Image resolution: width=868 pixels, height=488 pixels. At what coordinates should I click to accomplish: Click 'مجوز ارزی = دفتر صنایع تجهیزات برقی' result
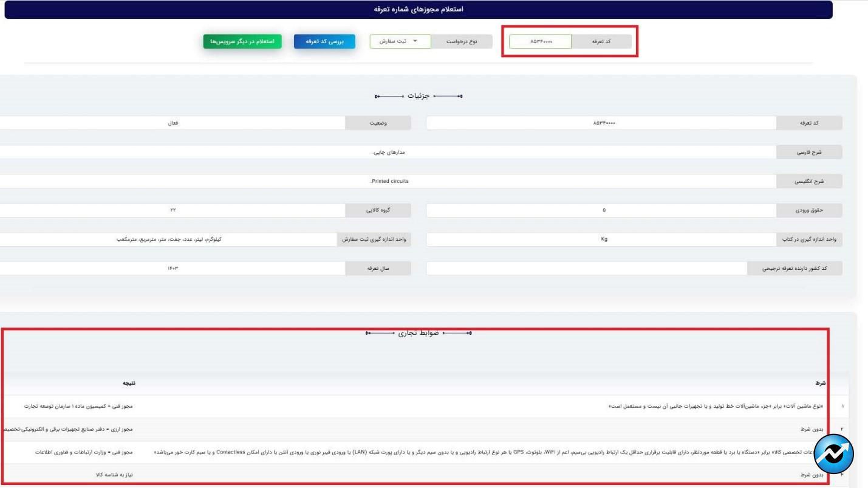(x=67, y=429)
